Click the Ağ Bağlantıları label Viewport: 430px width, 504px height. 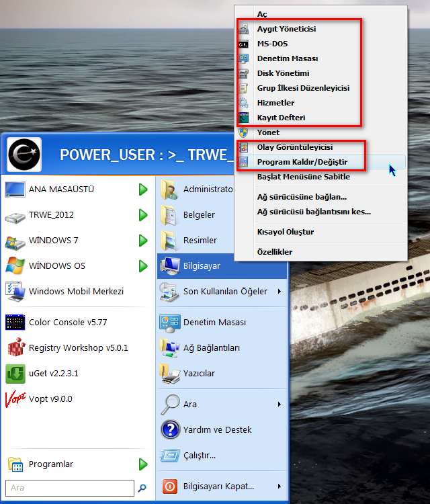212,348
